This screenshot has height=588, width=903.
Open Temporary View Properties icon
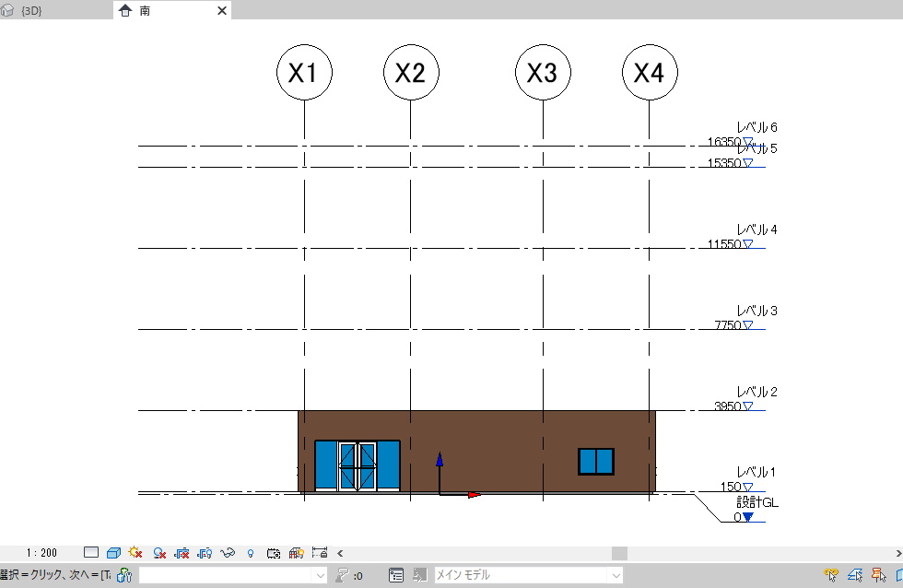click(x=274, y=553)
